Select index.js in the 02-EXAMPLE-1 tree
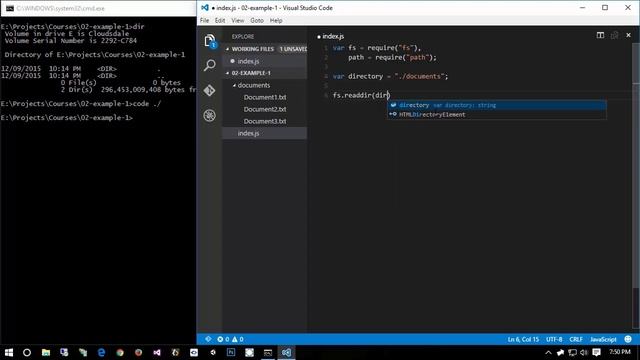640x360 pixels. click(x=264, y=133)
